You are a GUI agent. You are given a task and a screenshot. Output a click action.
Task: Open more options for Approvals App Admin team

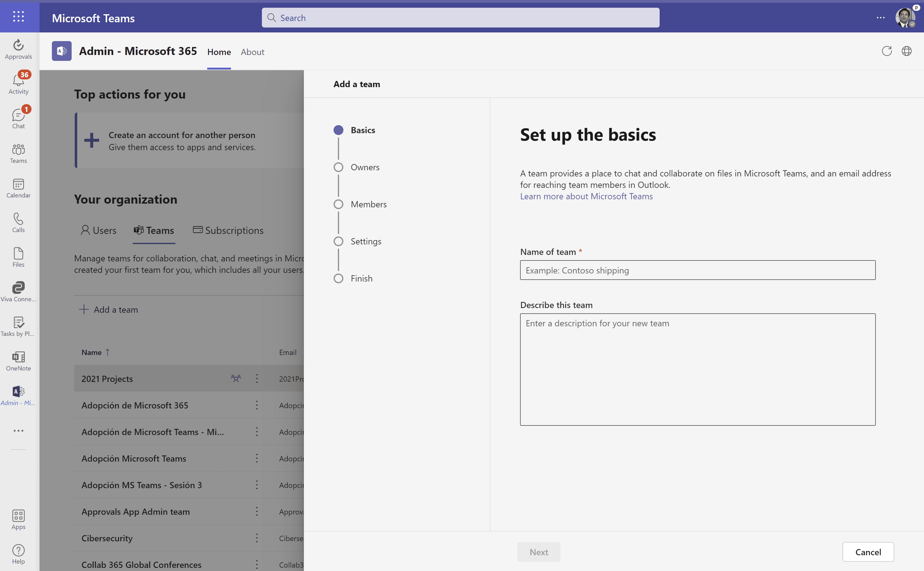pos(257,511)
